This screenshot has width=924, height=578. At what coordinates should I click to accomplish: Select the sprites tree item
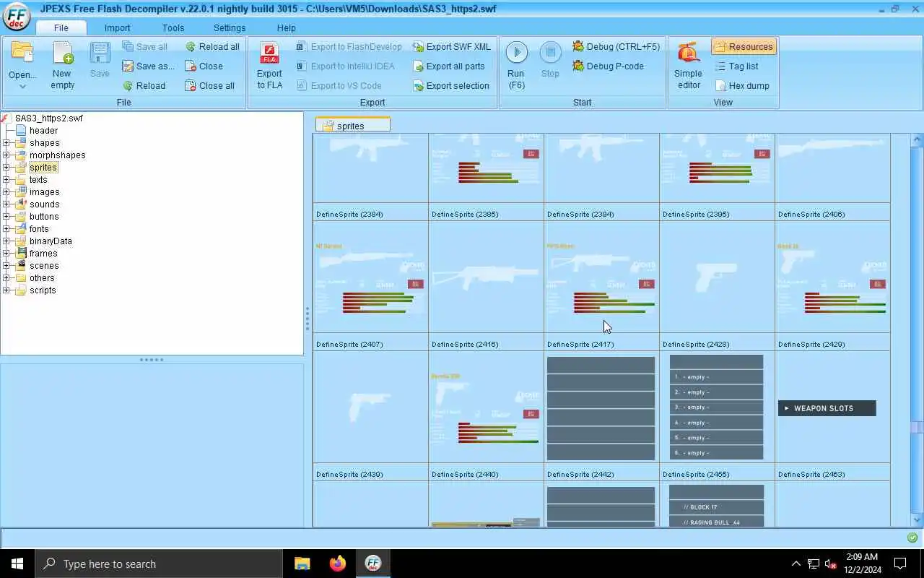coord(43,167)
